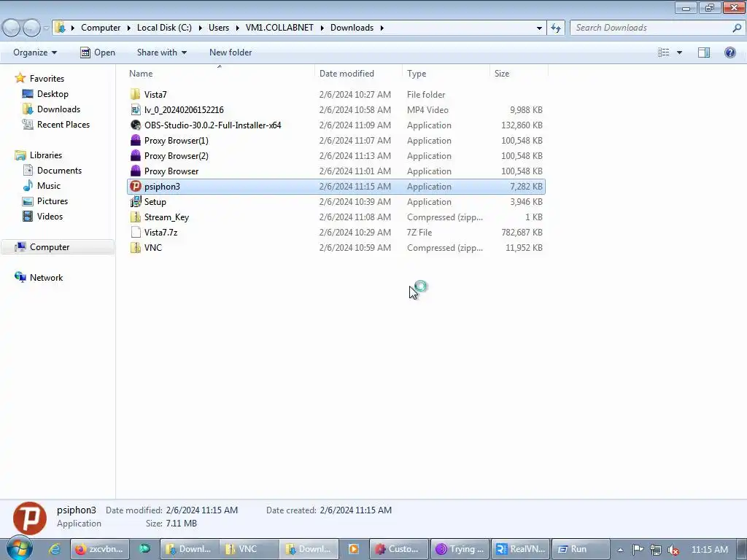Screen dimensions: 747x560
Task: Switch to the Custo... taskbar window
Action: pos(399,549)
